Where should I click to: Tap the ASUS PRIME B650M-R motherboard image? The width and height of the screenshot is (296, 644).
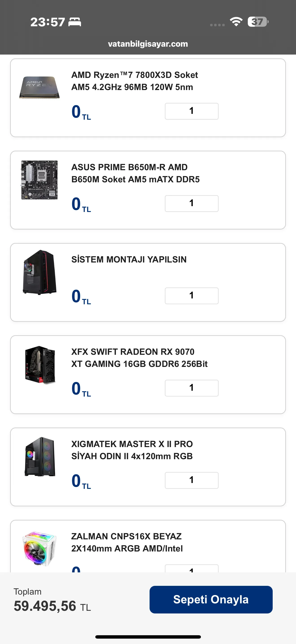pos(39,180)
